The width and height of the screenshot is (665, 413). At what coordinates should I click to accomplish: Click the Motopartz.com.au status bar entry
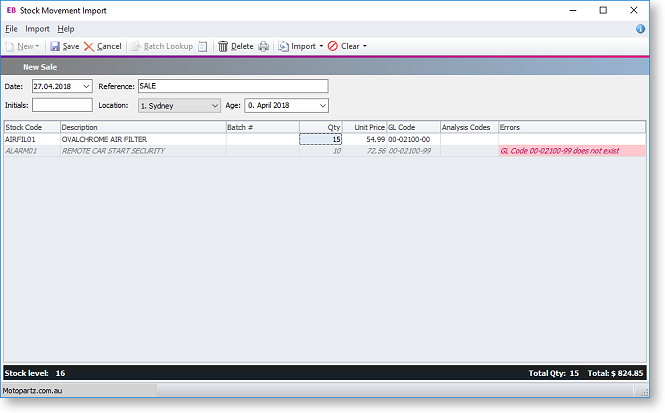(x=32, y=391)
